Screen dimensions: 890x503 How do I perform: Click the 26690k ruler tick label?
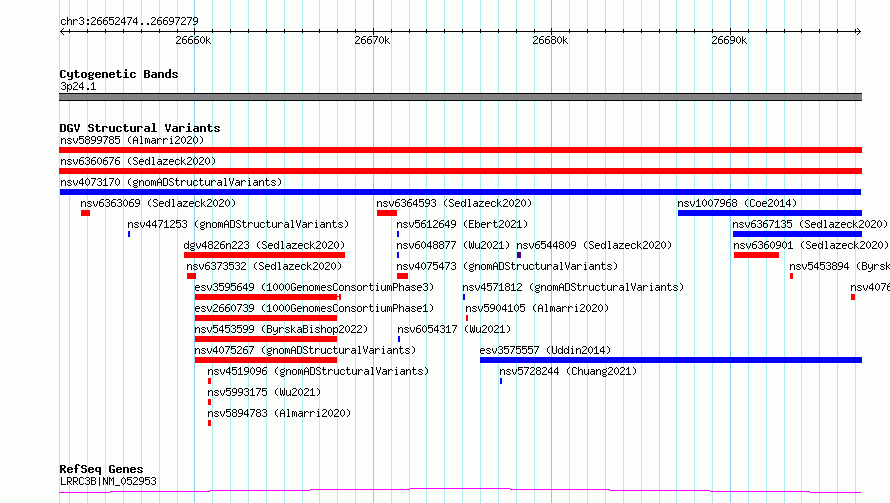(729, 40)
